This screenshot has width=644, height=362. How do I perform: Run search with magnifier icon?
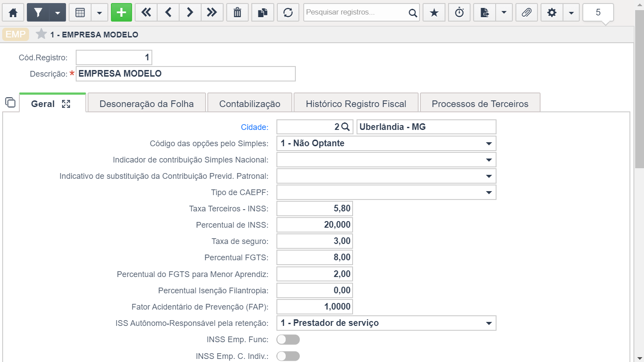click(x=412, y=13)
